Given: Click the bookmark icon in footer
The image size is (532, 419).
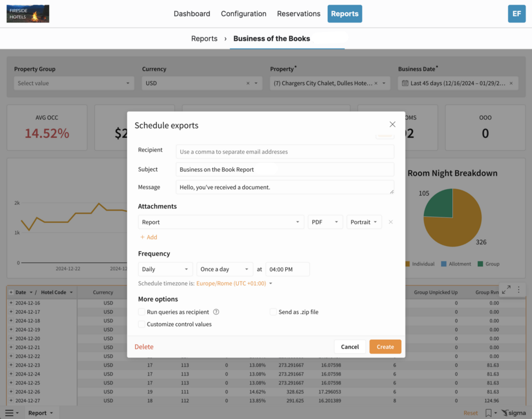Looking at the screenshot, I should pyautogui.click(x=488, y=413).
